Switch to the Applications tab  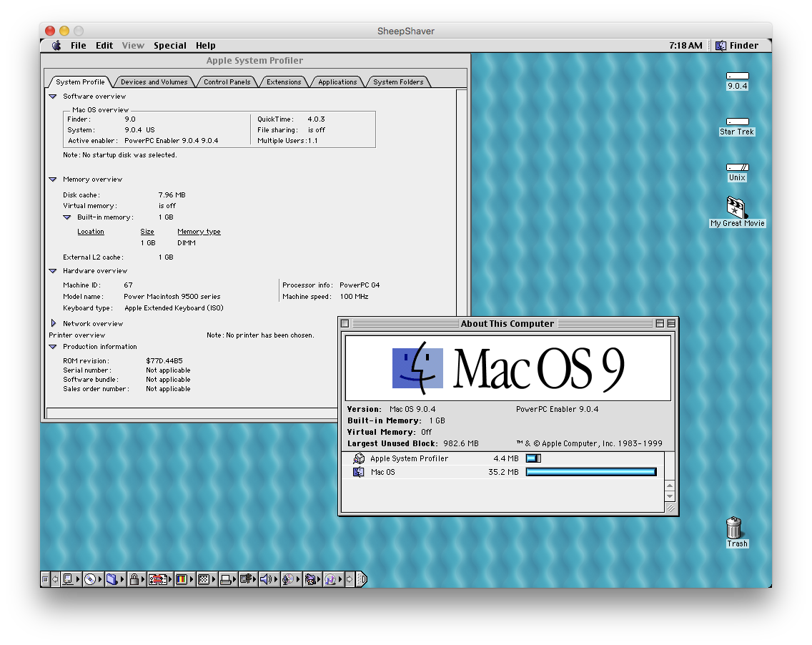click(337, 82)
